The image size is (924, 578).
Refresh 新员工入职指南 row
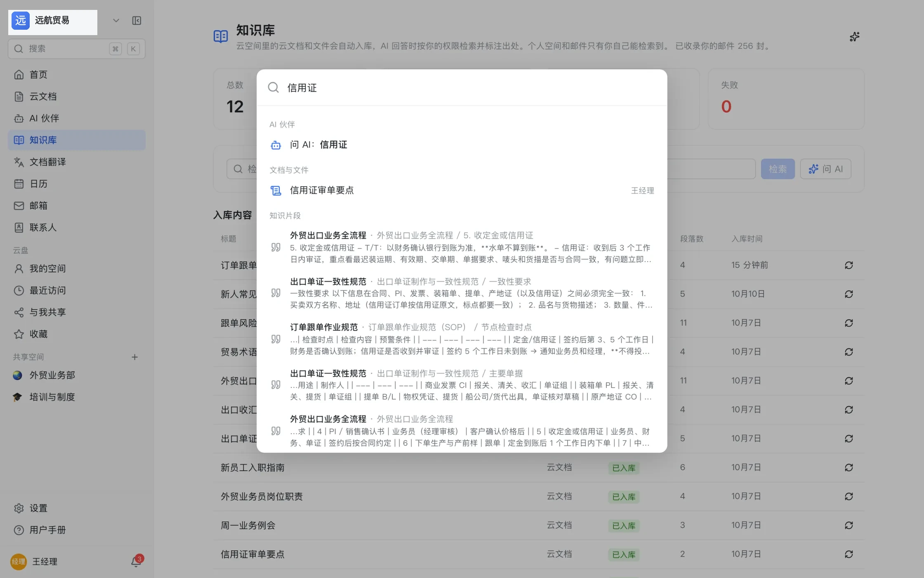(849, 467)
